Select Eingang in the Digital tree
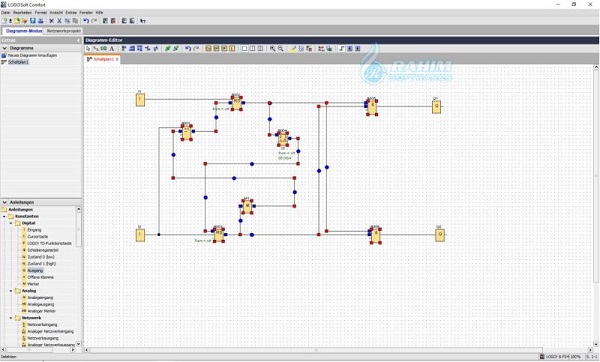The width and height of the screenshot is (600, 362). click(34, 230)
